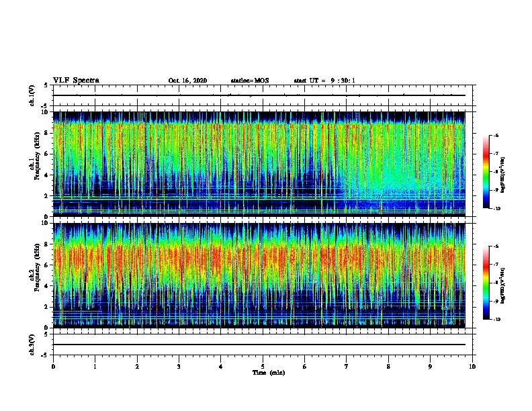Click the "-6" tick on ch.1 colorbar
The image size is (532, 411).
(496, 136)
